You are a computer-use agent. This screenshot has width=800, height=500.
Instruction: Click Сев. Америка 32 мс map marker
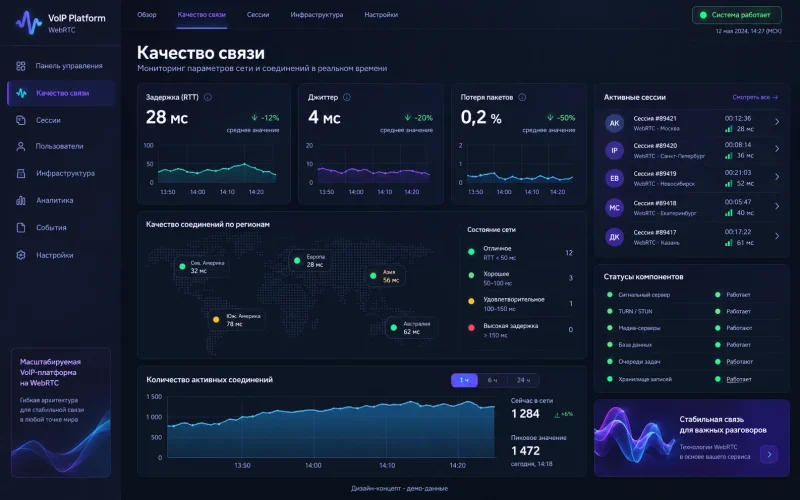(x=202, y=267)
